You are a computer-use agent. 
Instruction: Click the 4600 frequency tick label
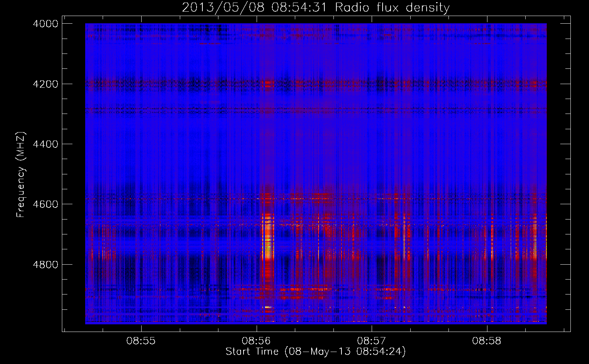click(46, 204)
